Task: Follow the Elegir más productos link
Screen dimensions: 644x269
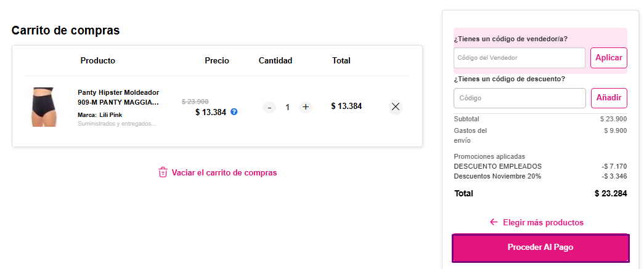Action: (x=543, y=222)
